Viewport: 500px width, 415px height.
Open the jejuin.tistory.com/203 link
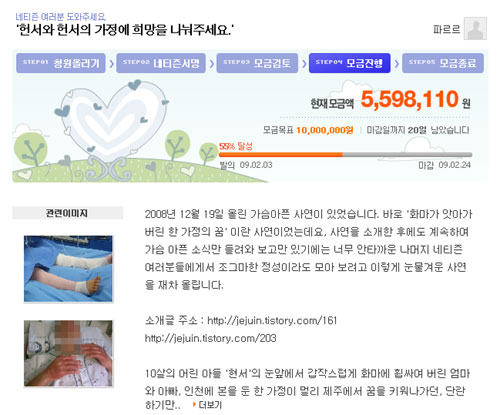coord(210,338)
